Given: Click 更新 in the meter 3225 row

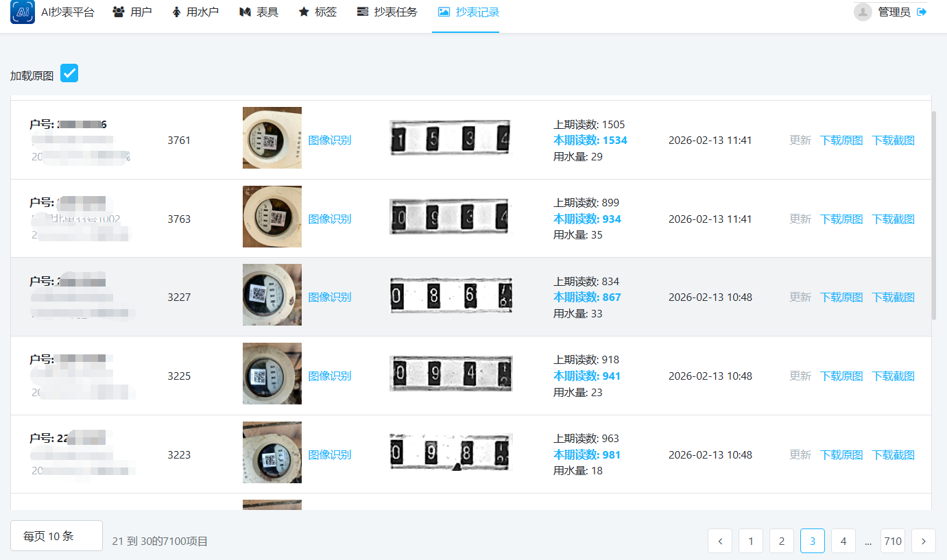Looking at the screenshot, I should [800, 376].
